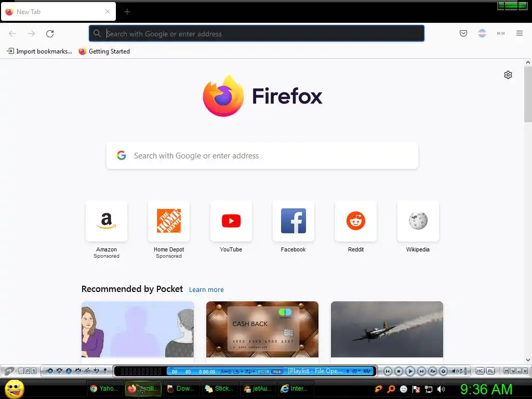Click the center Google search box on the page
Image resolution: width=532 pixels, height=399 pixels.
[262, 156]
